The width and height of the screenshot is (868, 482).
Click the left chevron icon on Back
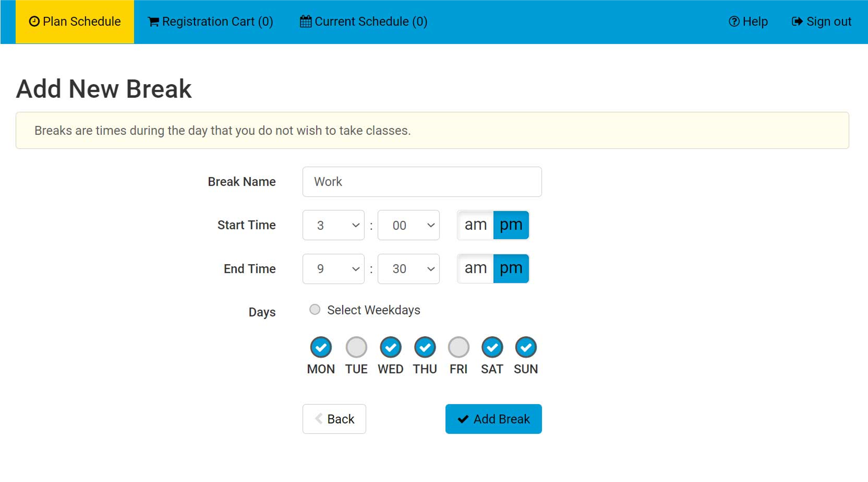319,419
